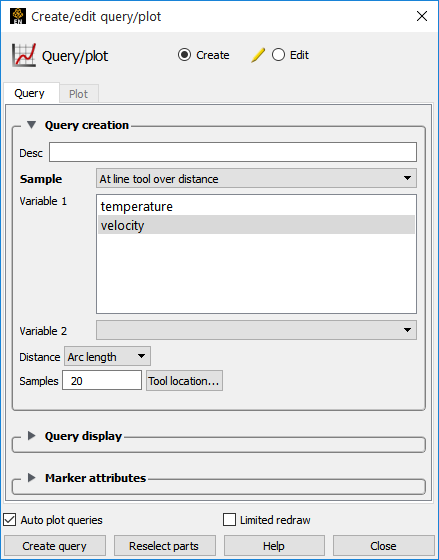Click the Query/plot graph icon

[24, 55]
